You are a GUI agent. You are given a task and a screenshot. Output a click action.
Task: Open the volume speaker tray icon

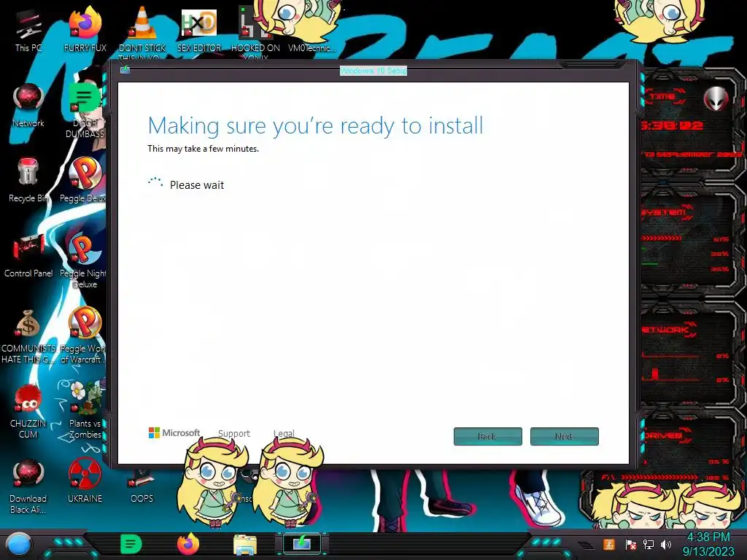point(666,544)
